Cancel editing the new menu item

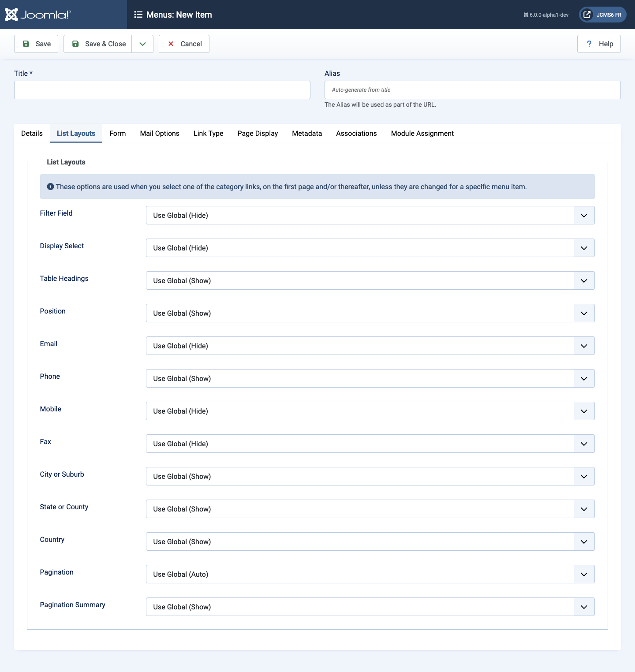pos(184,44)
